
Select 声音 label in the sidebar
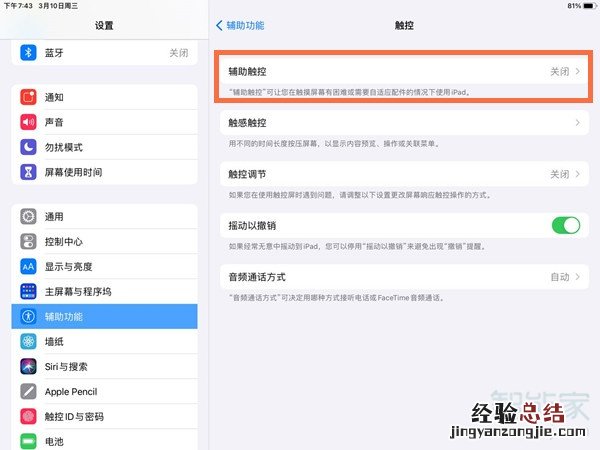[54, 122]
